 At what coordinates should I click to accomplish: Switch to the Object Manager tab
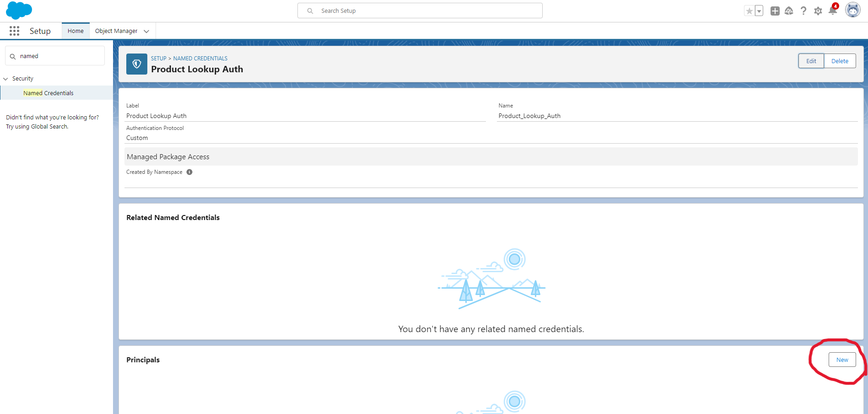tap(116, 31)
